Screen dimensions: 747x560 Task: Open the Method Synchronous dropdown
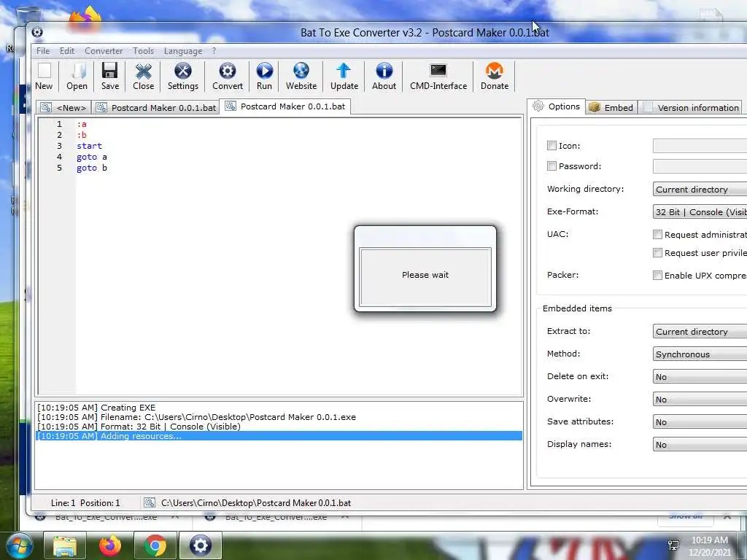point(700,354)
